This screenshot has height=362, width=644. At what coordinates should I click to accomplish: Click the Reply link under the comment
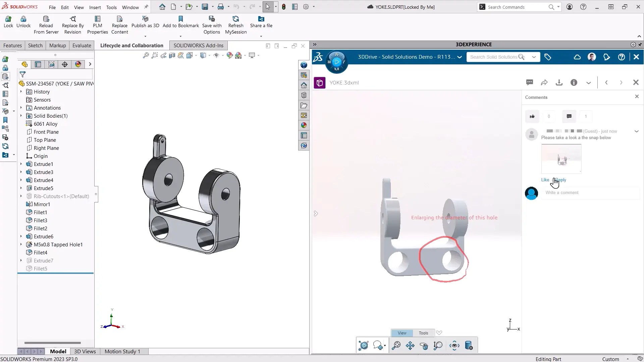561,180
